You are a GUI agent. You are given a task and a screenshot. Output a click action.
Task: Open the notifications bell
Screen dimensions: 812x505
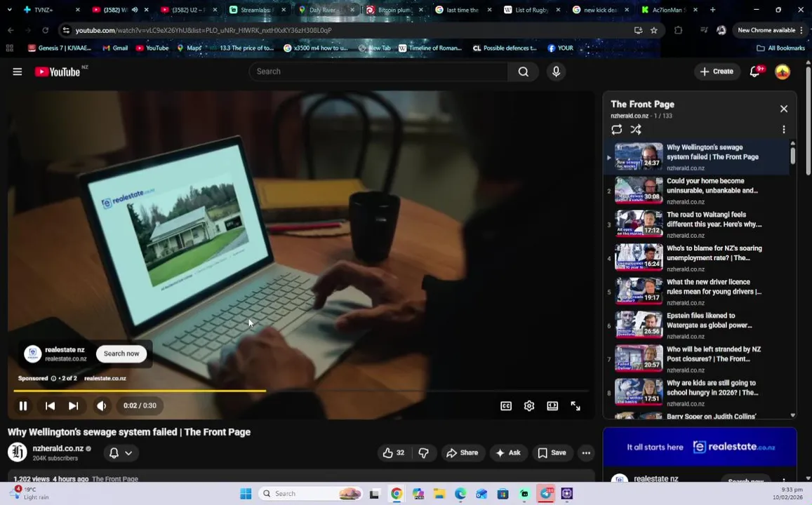[x=755, y=72]
